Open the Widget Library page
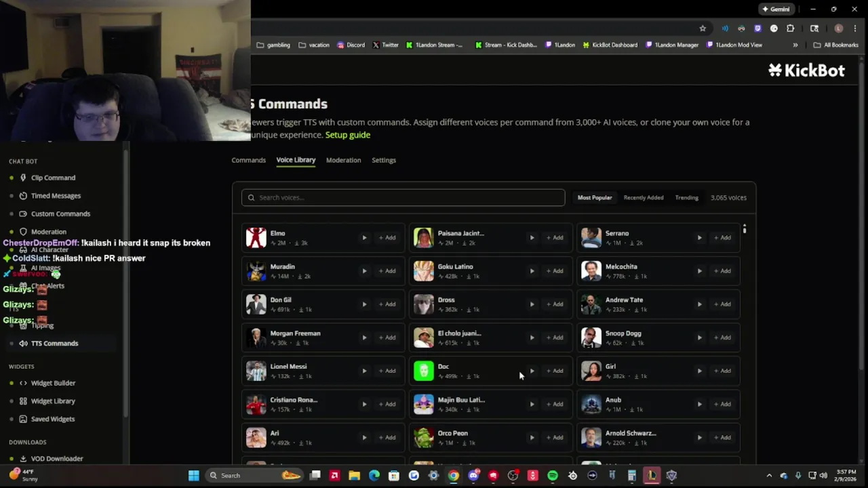The height and width of the screenshot is (488, 868). [53, 401]
